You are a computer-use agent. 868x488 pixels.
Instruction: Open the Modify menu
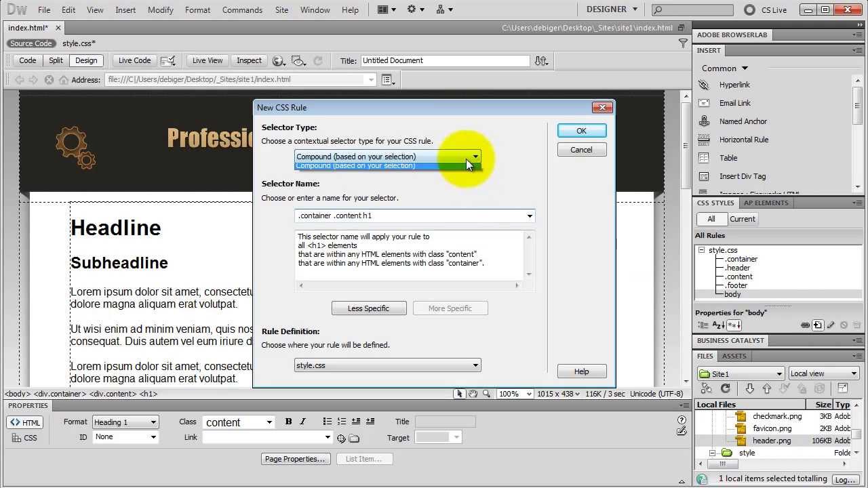(x=161, y=10)
